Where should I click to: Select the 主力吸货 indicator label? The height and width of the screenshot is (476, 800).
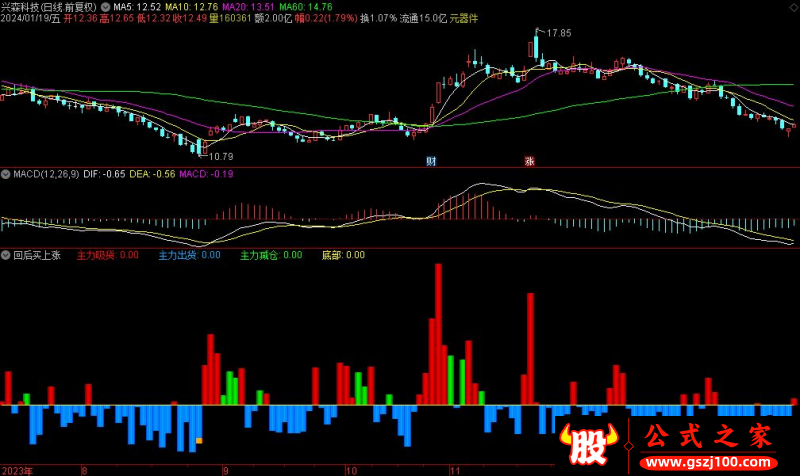[x=95, y=255]
